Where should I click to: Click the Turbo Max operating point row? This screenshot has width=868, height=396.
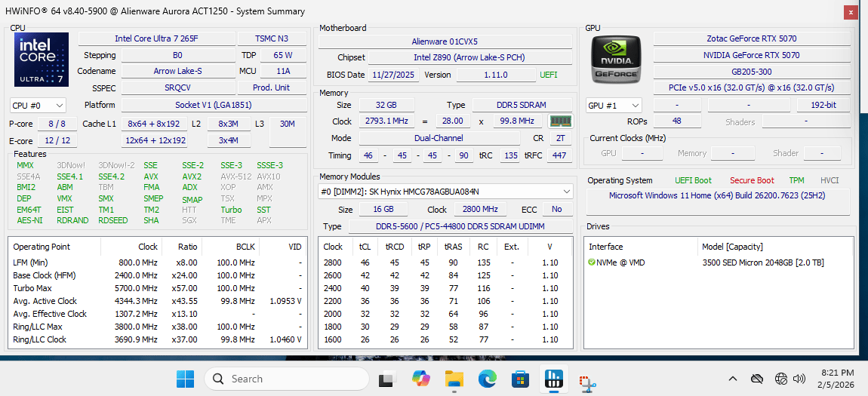pos(158,288)
